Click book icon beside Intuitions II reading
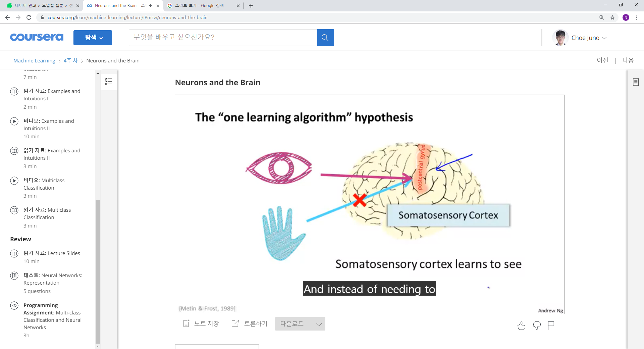644x349 pixels. tap(14, 151)
